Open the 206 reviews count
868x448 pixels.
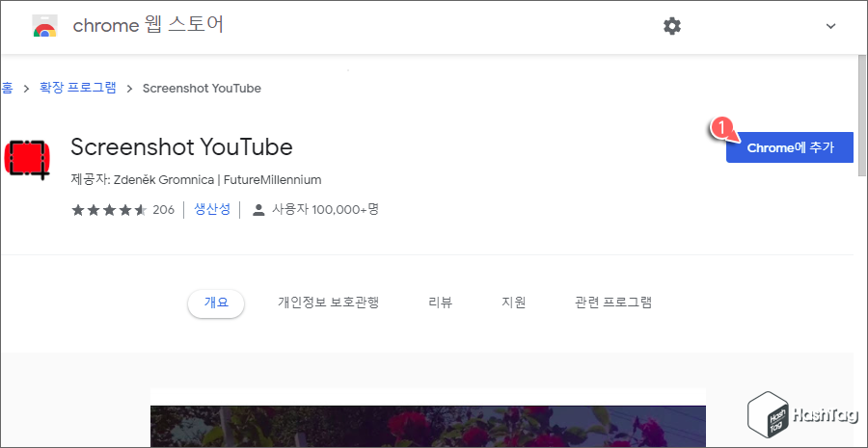[163, 210]
